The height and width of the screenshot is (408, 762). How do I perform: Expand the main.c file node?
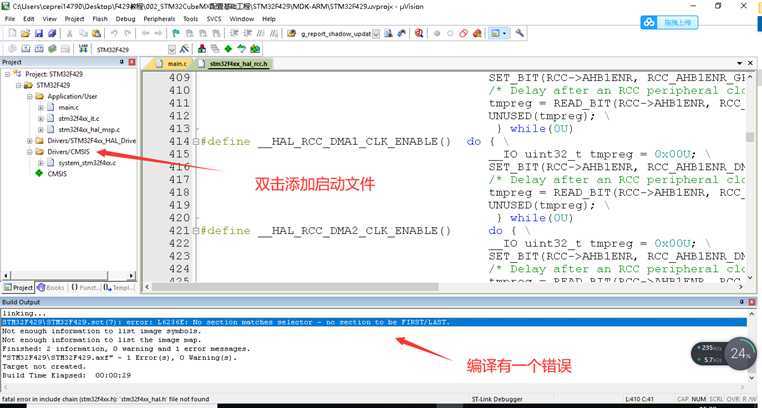41,107
